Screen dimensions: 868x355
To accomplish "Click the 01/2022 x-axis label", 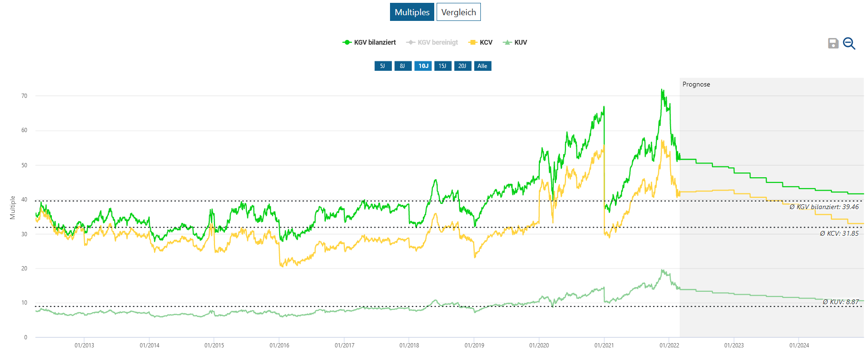I will [x=669, y=345].
